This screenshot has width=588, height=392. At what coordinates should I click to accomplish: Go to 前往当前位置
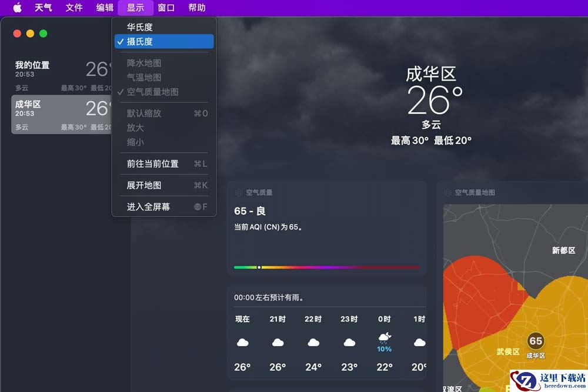click(x=164, y=164)
